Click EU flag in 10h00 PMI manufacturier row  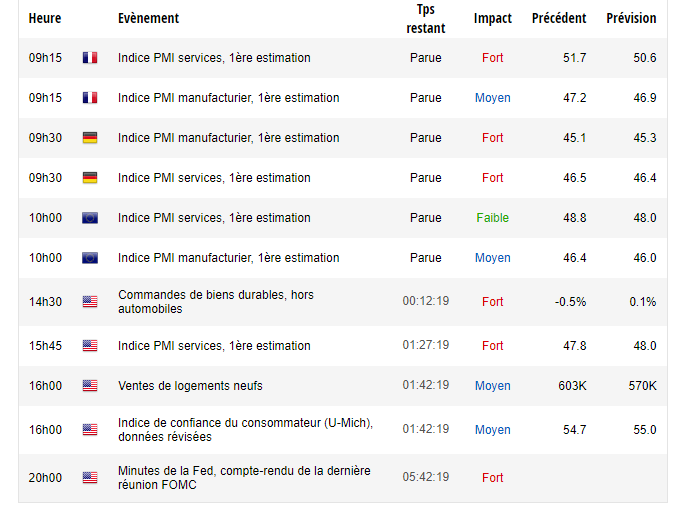[90, 258]
